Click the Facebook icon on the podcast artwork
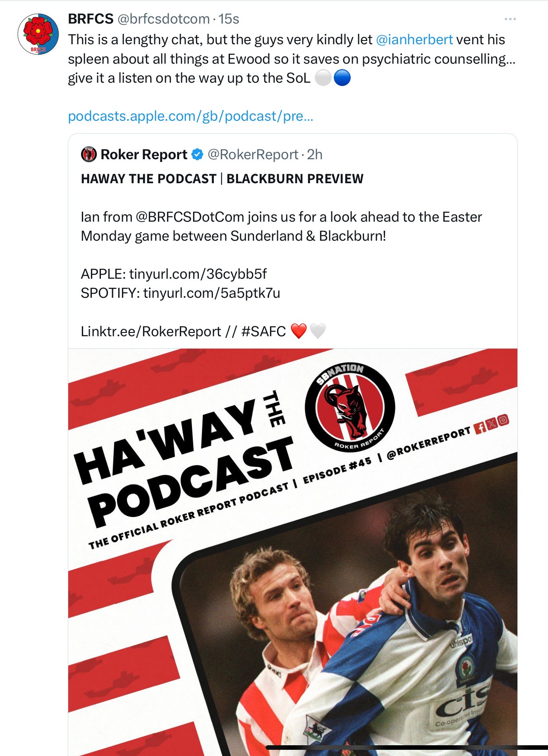 click(x=480, y=428)
